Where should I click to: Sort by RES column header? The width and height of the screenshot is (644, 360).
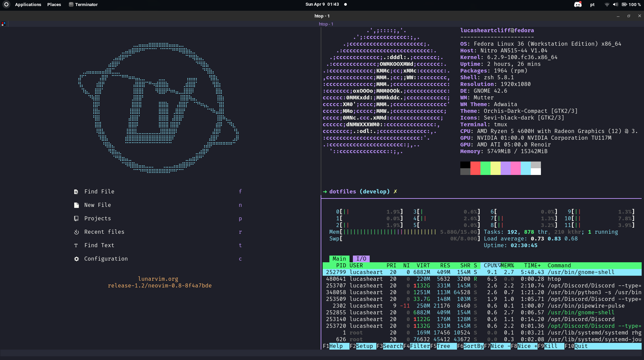click(445, 265)
